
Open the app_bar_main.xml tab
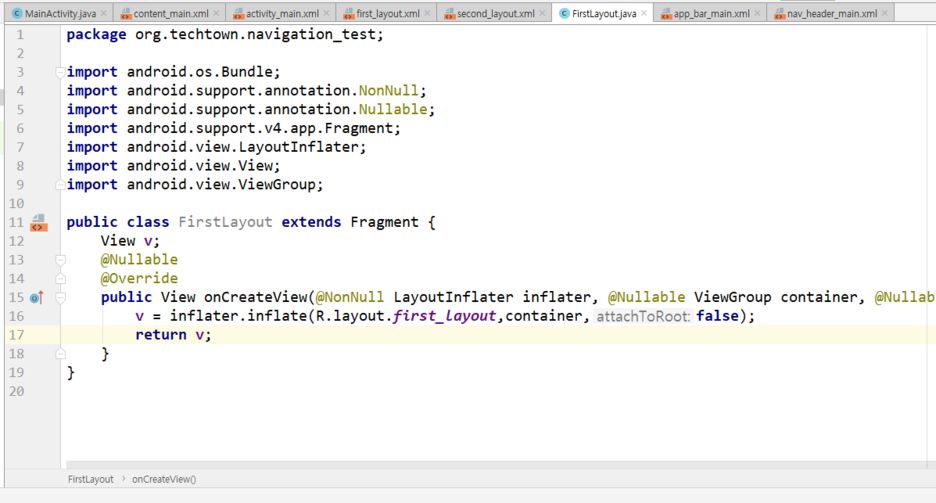[x=711, y=13]
